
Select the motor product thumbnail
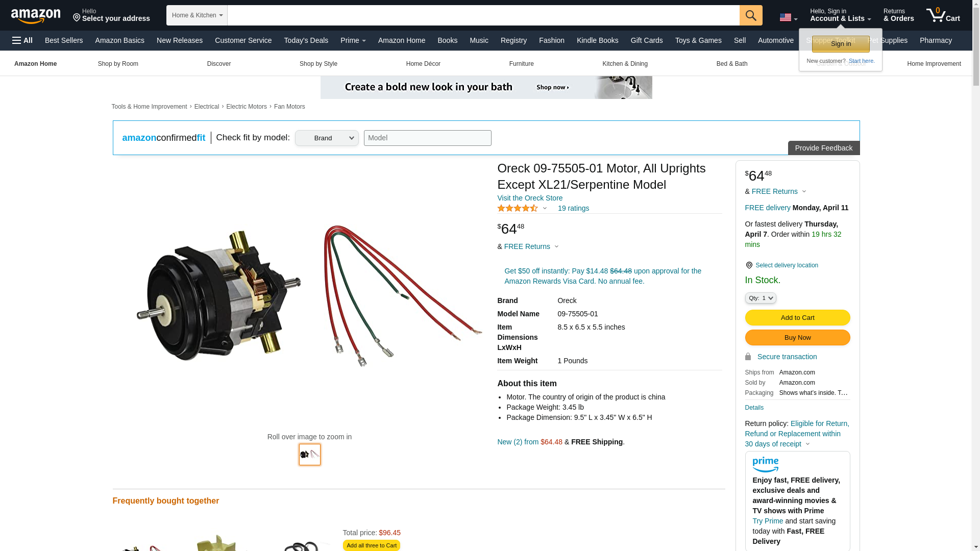310,455
